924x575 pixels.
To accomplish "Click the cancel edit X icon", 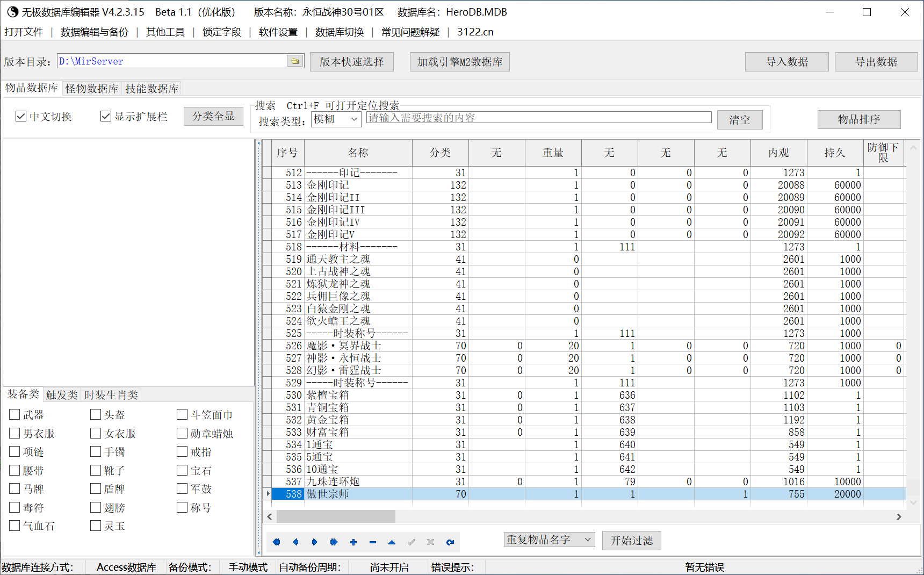I will tap(431, 542).
